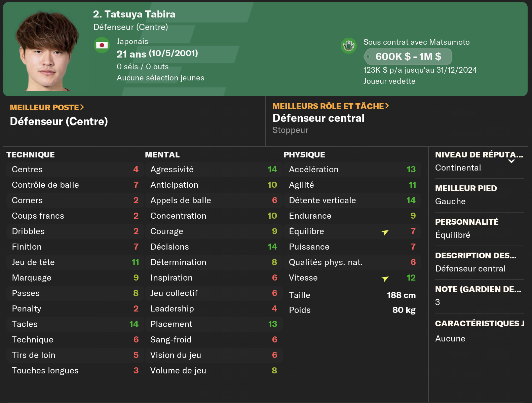Open Tatsuya Tabira's player portrait
532x403 pixels.
point(47,50)
